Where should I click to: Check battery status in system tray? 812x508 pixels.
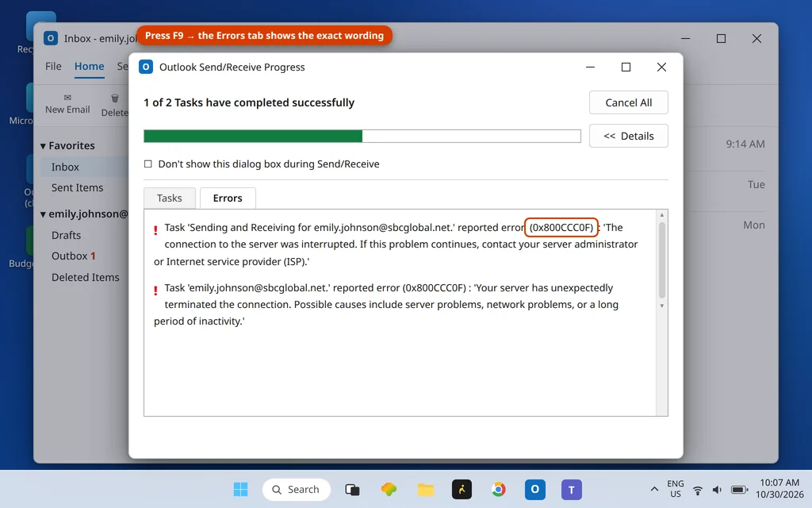click(739, 490)
